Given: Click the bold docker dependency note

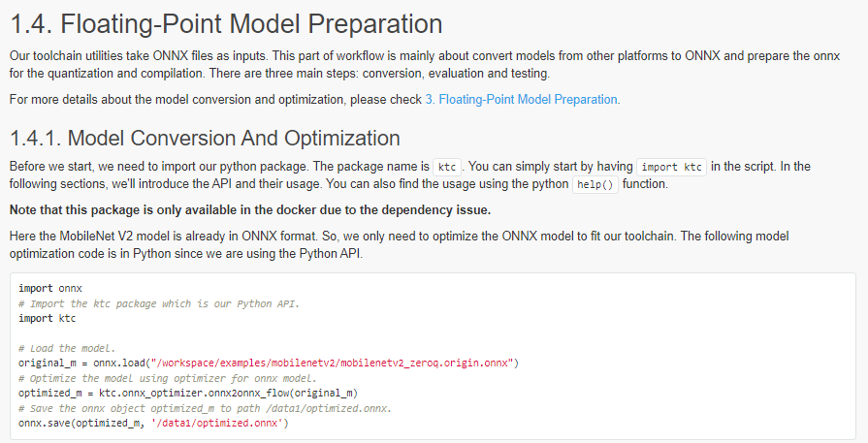Looking at the screenshot, I should tap(250, 210).
